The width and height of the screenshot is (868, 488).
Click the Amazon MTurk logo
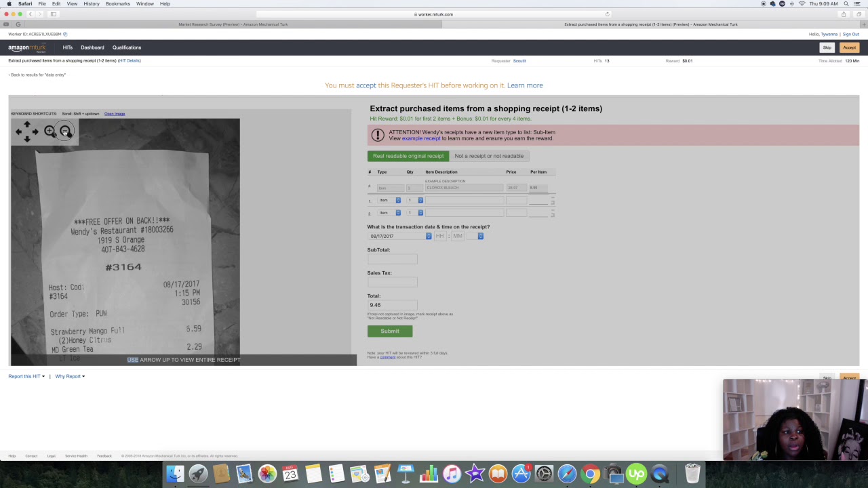click(27, 47)
